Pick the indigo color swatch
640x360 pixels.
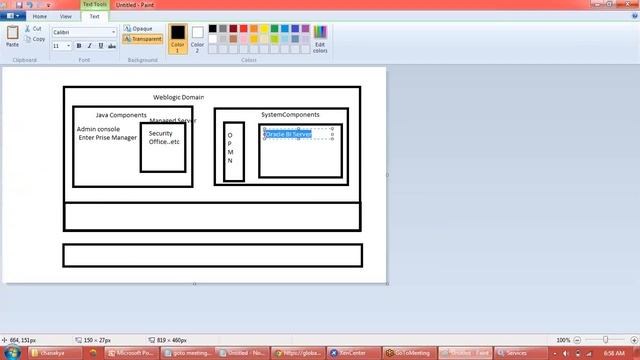[295, 29]
